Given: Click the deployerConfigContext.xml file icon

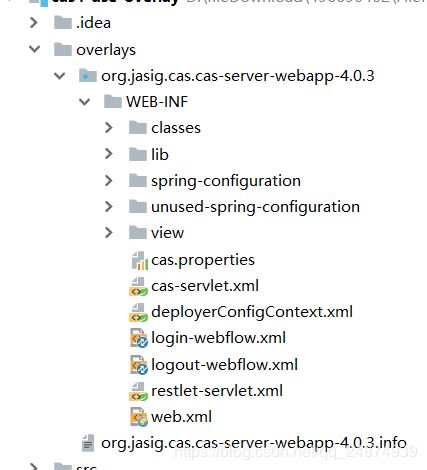Looking at the screenshot, I should click(x=138, y=313).
